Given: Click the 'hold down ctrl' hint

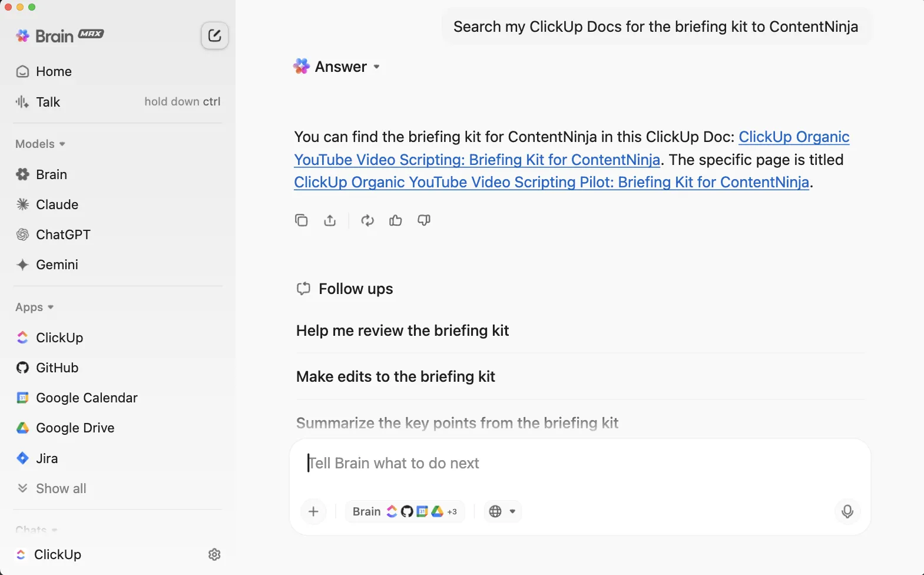Looking at the screenshot, I should click(183, 101).
